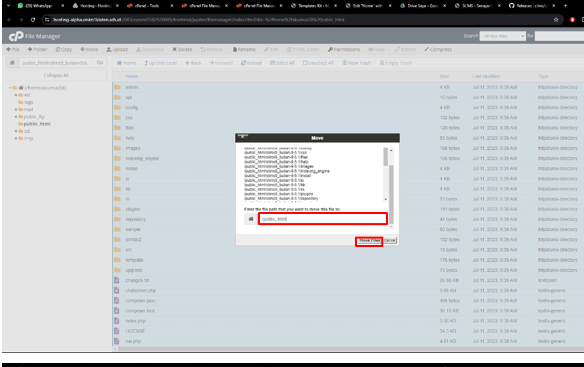Go Up One Level
This screenshot has width=584, height=367.
[x=161, y=63]
